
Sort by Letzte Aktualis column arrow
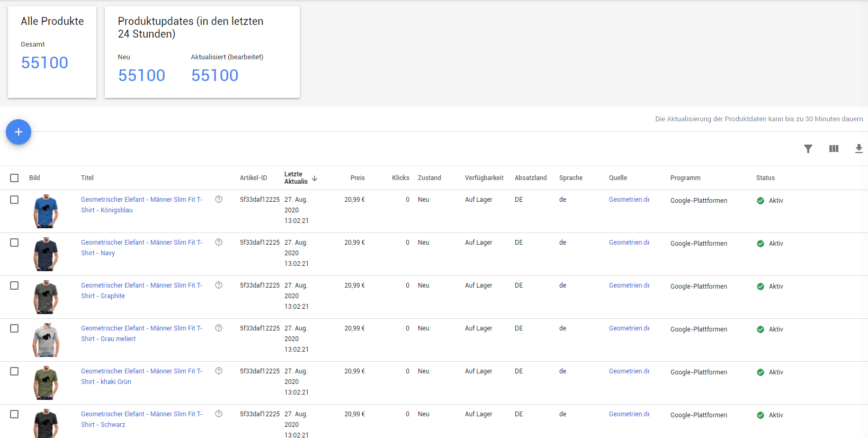[x=315, y=178]
